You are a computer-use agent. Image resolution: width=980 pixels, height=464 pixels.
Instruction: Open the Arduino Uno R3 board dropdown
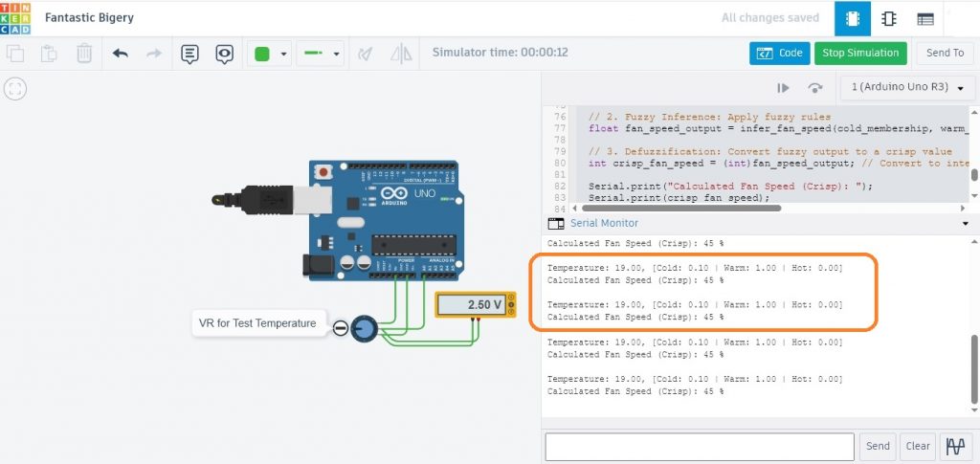click(907, 87)
